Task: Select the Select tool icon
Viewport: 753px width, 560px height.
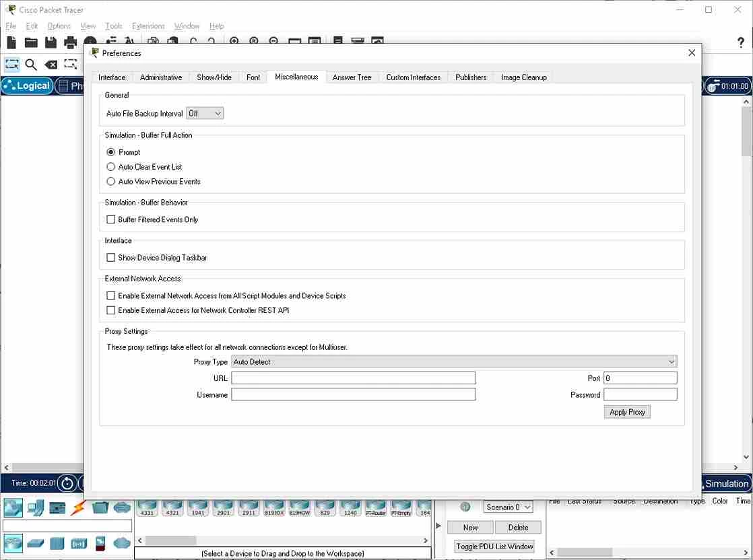Action: [x=12, y=65]
